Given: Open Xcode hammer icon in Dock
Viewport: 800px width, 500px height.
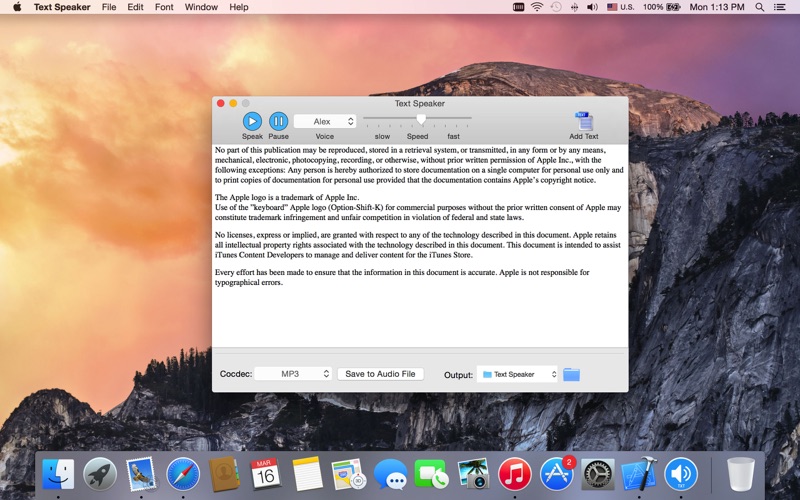Looking at the screenshot, I should [639, 474].
